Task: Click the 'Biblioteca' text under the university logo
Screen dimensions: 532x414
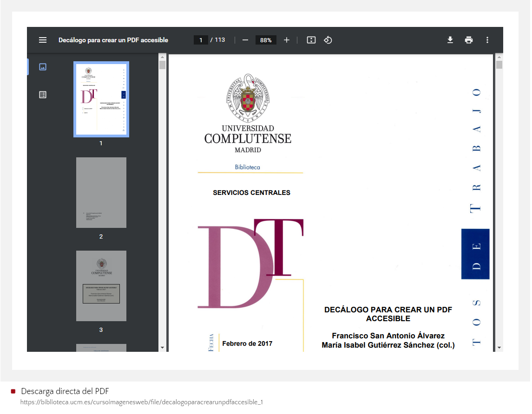Action: 247,167
